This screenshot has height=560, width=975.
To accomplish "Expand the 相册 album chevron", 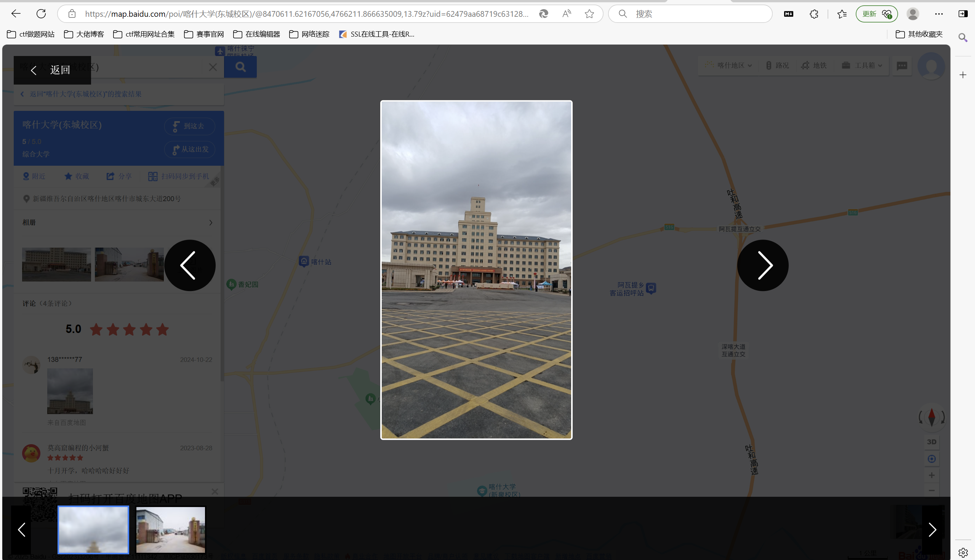I will click(x=210, y=223).
